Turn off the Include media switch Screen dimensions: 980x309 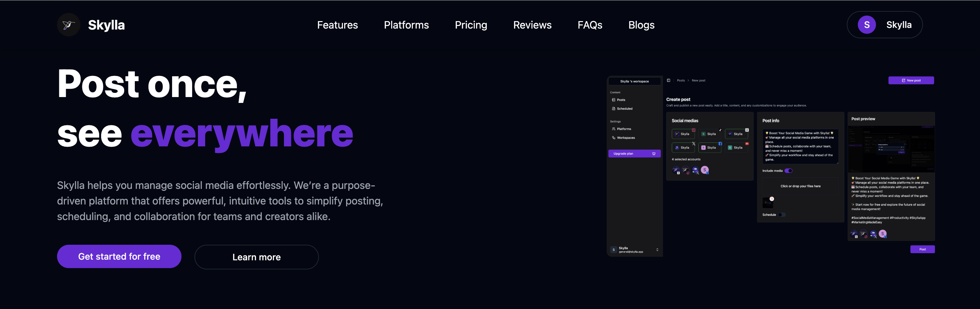789,171
